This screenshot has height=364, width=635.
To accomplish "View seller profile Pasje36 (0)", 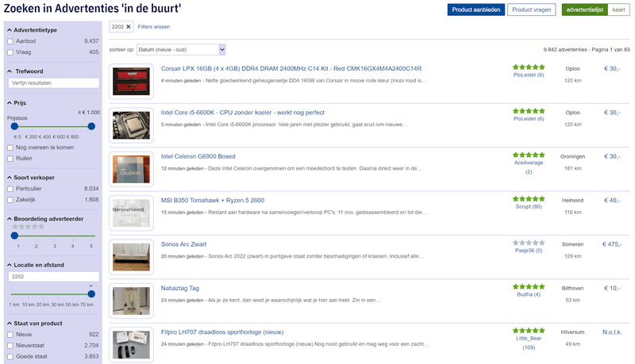I will click(529, 251).
